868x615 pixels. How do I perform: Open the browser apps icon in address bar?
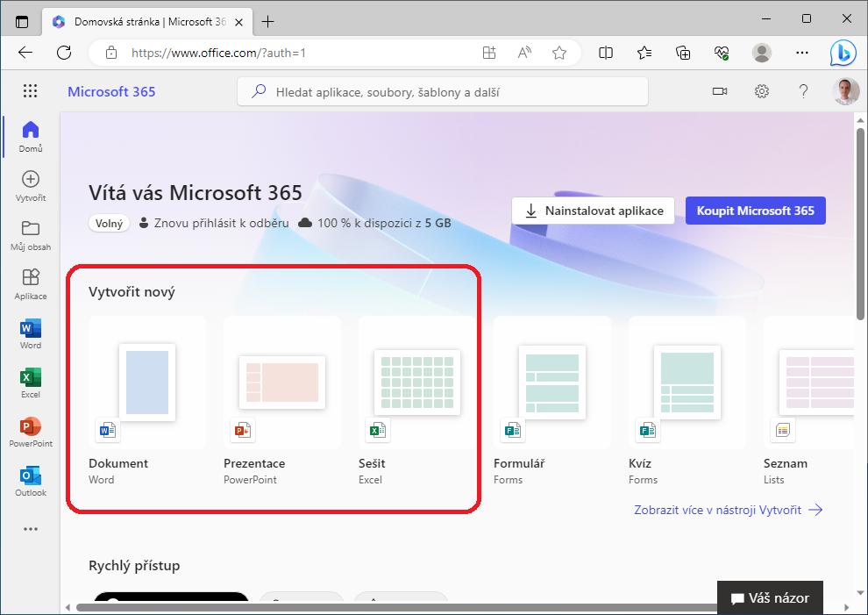(489, 53)
